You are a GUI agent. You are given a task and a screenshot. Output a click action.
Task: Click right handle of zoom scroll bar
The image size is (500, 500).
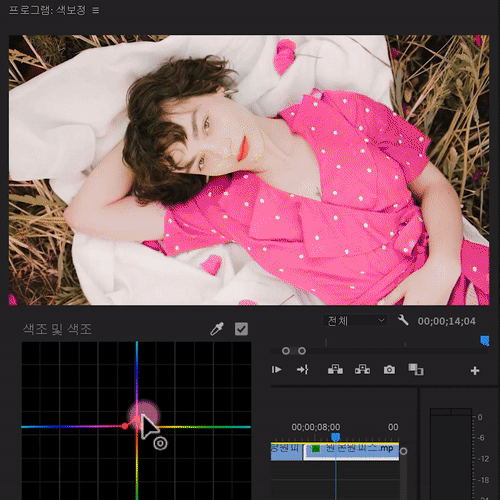pos(302,351)
